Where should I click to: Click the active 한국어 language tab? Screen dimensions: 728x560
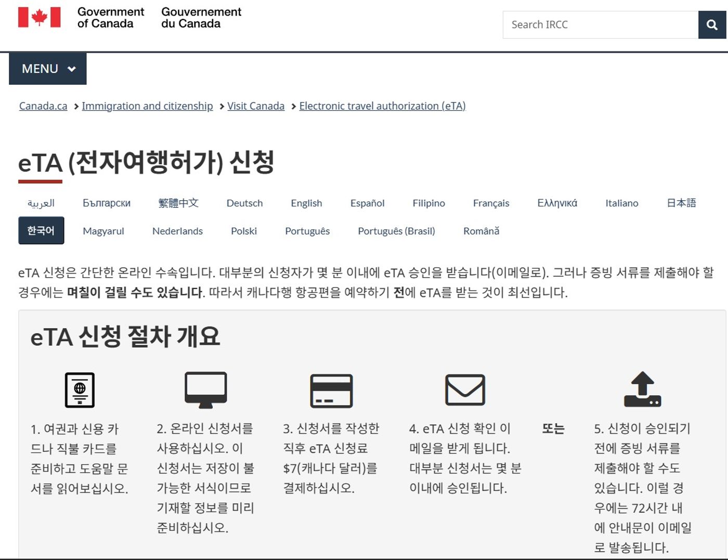(x=41, y=230)
